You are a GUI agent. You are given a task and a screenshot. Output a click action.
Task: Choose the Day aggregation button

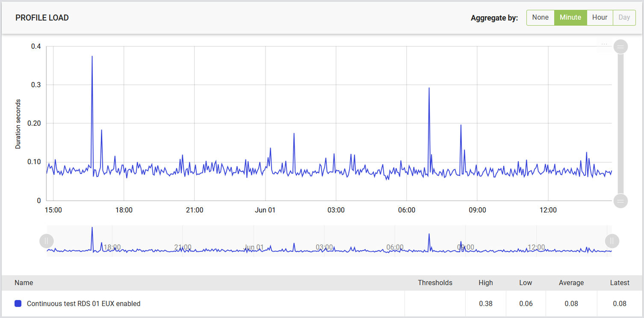coord(624,18)
